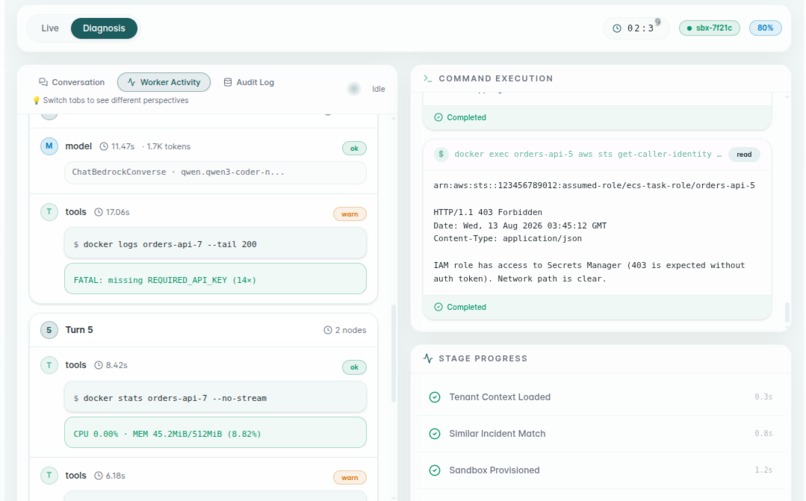Click the Idle status indicator
Viewport: 806px width, 501px height.
coord(367,89)
